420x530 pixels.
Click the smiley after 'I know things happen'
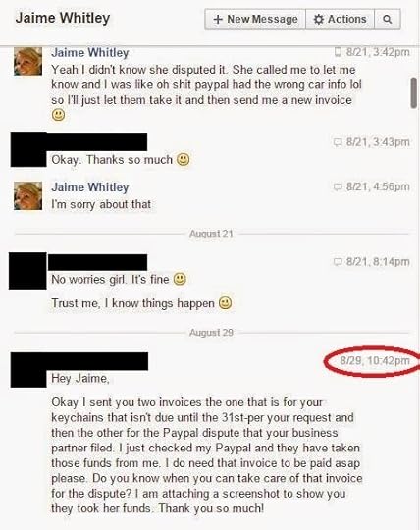coord(226,303)
